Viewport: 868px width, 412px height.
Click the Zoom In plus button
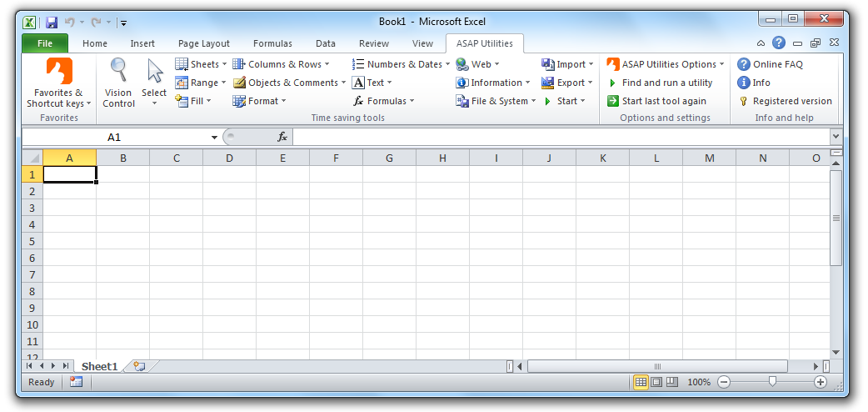(821, 382)
